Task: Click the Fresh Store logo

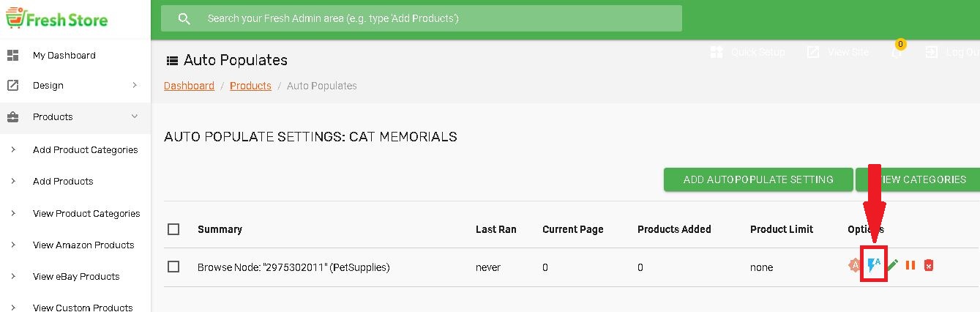Action: click(57, 19)
